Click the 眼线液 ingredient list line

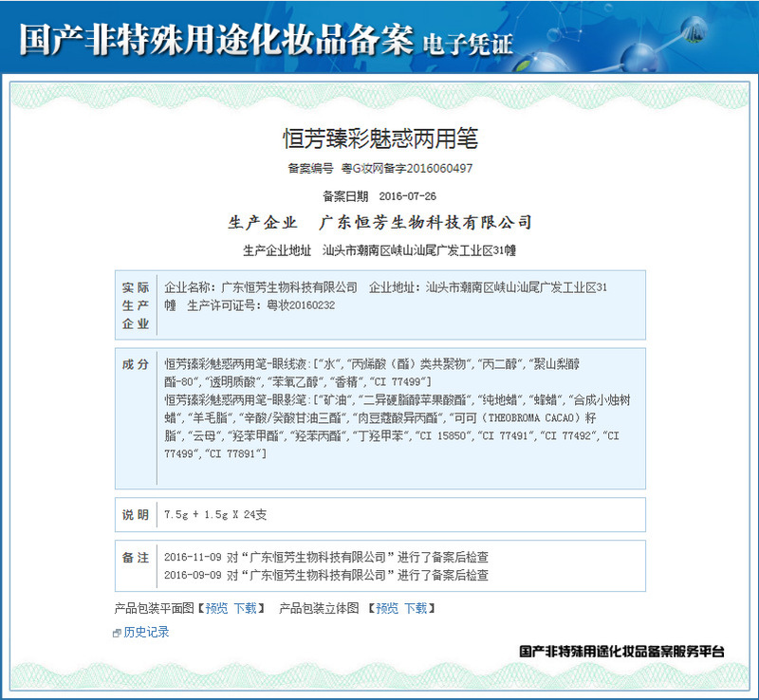[x=372, y=373]
